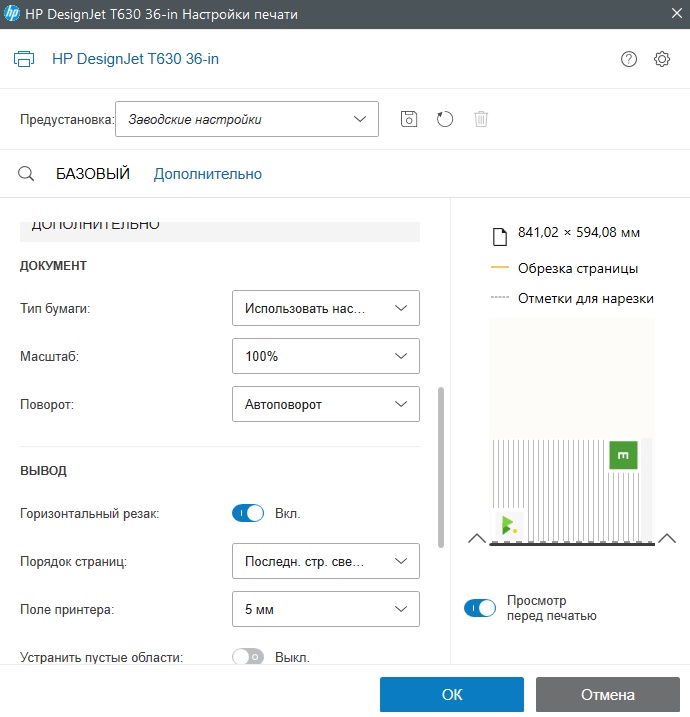Click the Отмена button
The width and height of the screenshot is (690, 717).
click(x=608, y=694)
